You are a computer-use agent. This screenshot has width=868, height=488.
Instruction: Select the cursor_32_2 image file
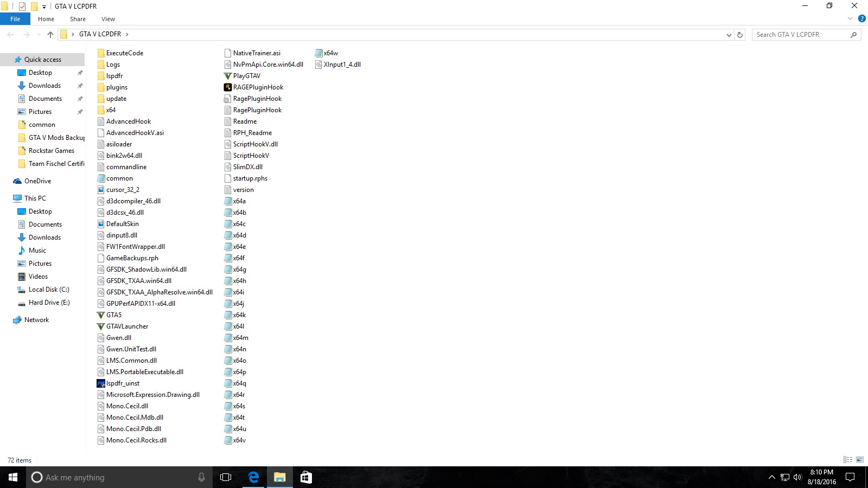point(118,190)
